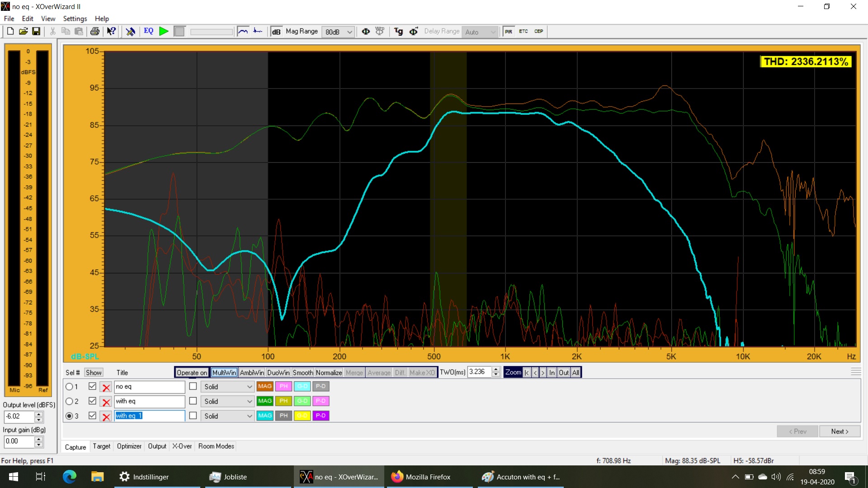Screen dimensions: 868x488
Task: Click the Copy icon in the toolbar
Action: (x=66, y=31)
